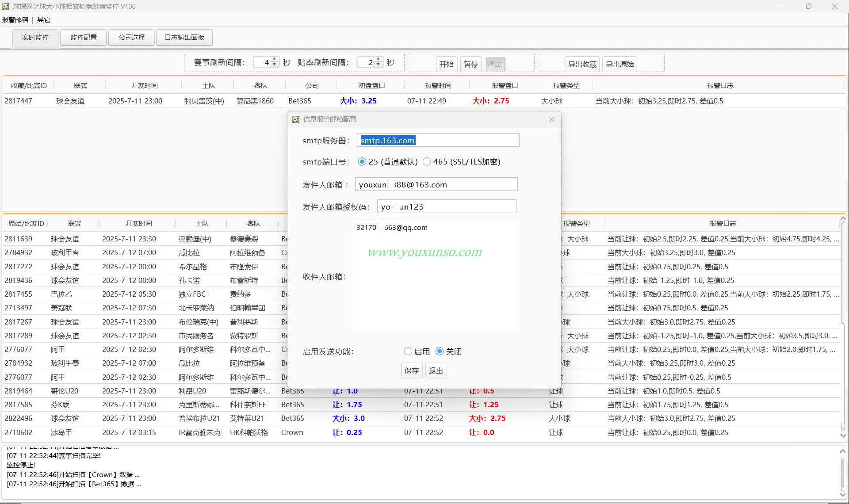Click the application icon in title bar
This screenshot has width=849, height=504.
(x=5, y=6)
